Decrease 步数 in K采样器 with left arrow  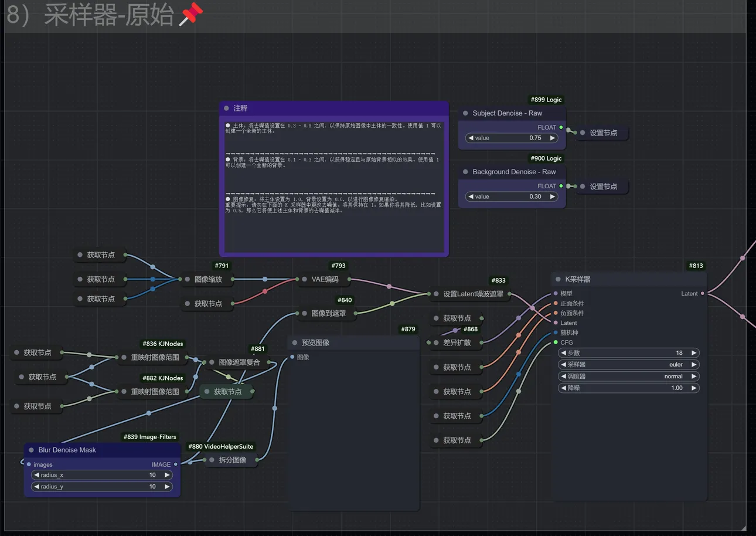(x=564, y=353)
